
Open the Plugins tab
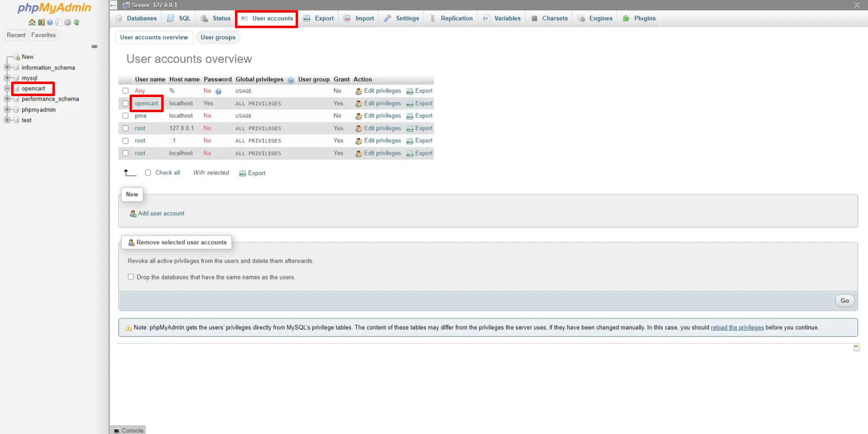coord(639,18)
